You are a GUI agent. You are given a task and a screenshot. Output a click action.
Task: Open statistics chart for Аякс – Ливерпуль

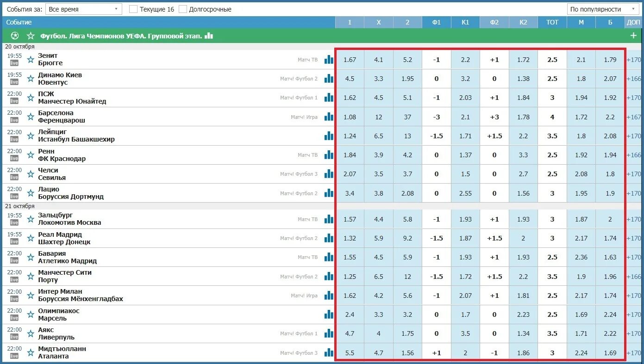pos(329,333)
